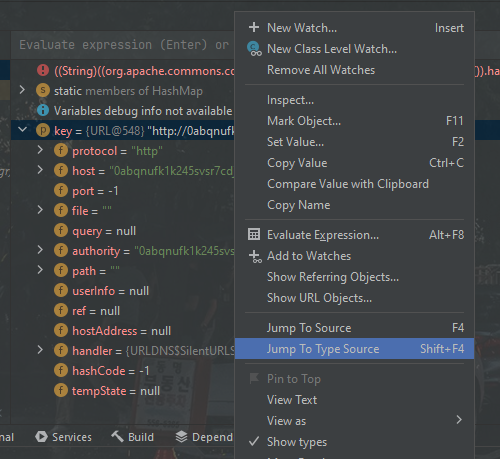Focus the Evaluate expression input field

coord(123,45)
